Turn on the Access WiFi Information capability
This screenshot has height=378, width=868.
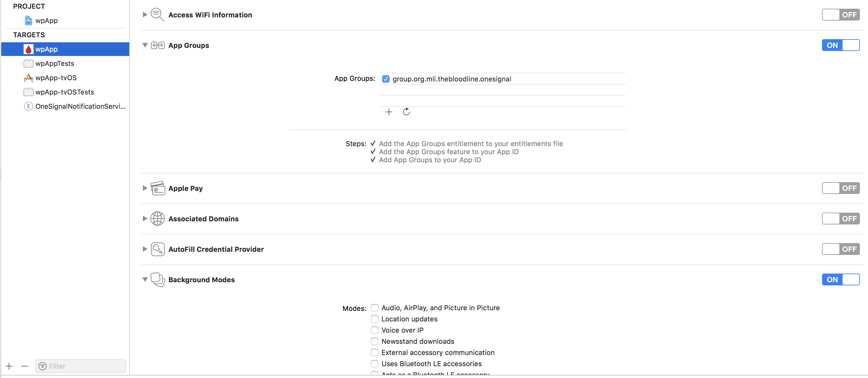(840, 15)
